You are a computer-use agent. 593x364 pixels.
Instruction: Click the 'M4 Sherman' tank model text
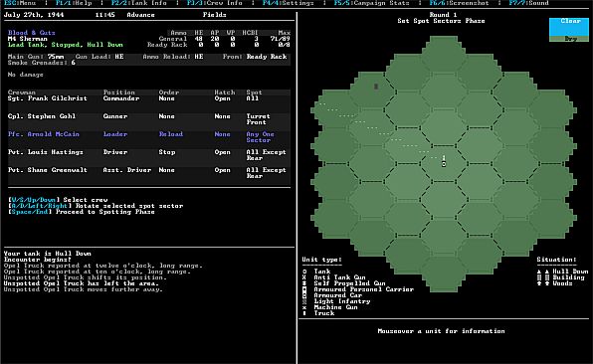point(28,39)
